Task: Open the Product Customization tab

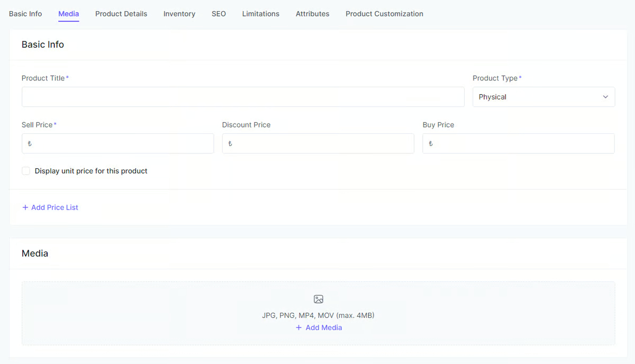Action: pyautogui.click(x=384, y=14)
